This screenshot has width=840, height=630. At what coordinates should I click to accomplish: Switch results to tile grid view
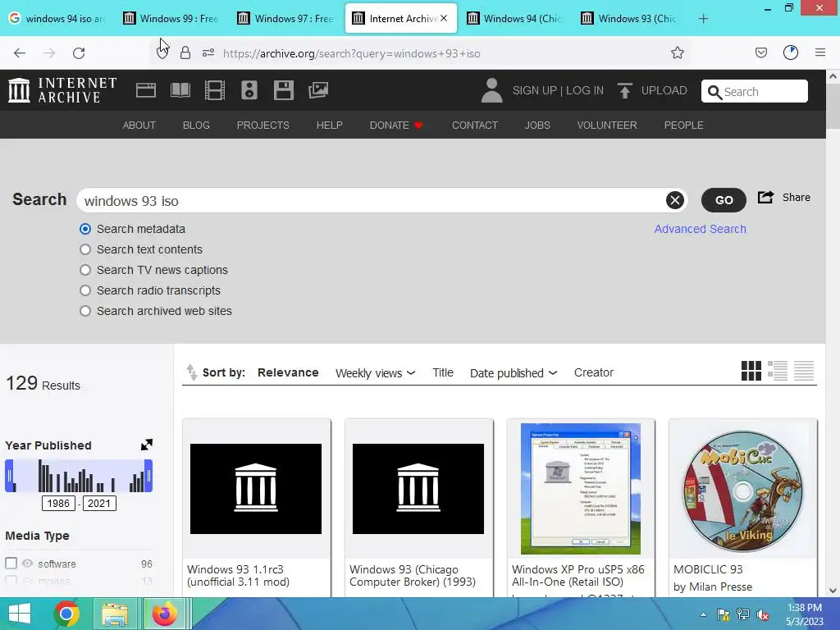click(751, 371)
